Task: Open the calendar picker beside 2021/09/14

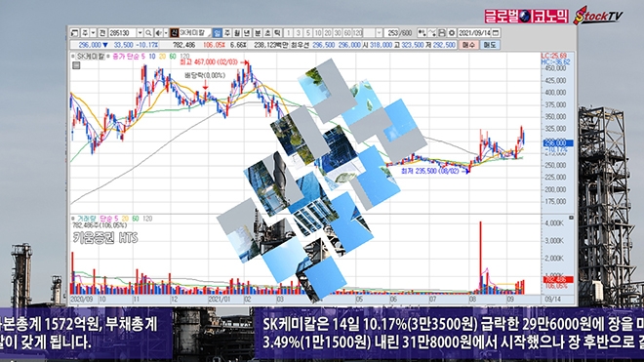Action: (x=496, y=33)
